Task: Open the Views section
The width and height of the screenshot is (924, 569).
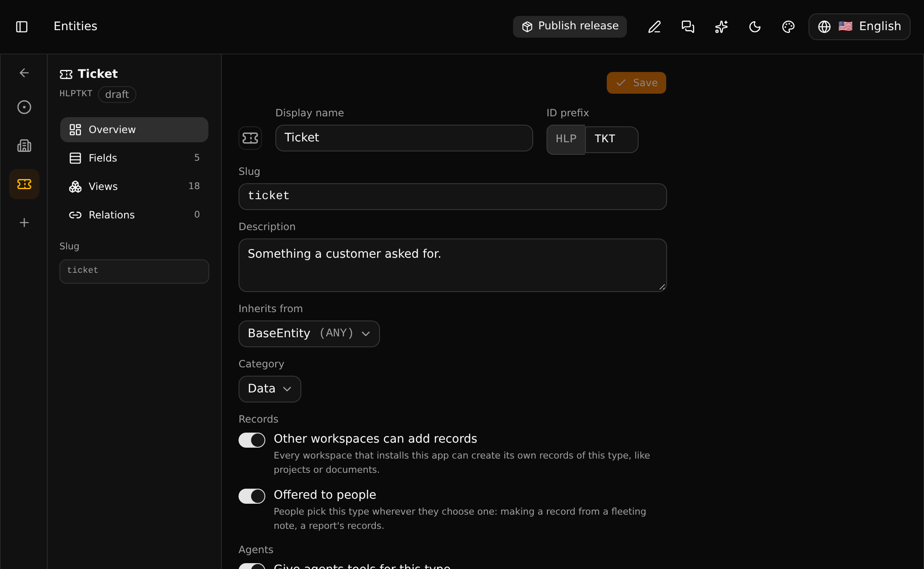Action: click(x=134, y=187)
